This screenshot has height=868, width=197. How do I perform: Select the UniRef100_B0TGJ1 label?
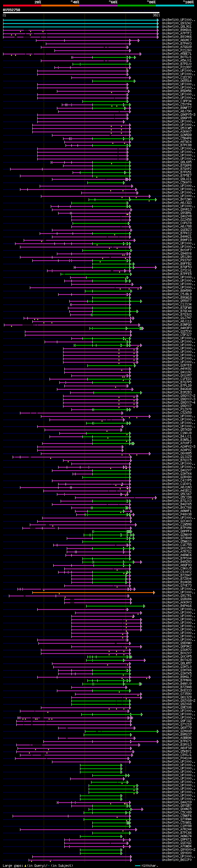pos(177,57)
